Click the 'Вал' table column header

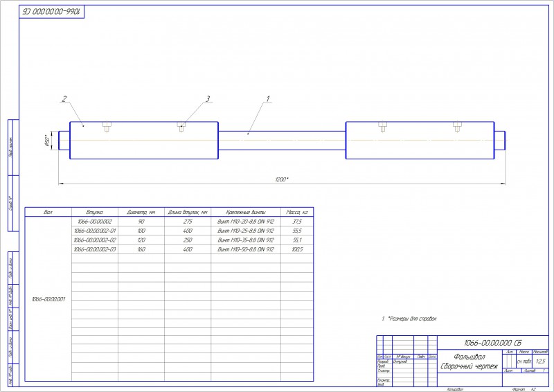point(48,212)
